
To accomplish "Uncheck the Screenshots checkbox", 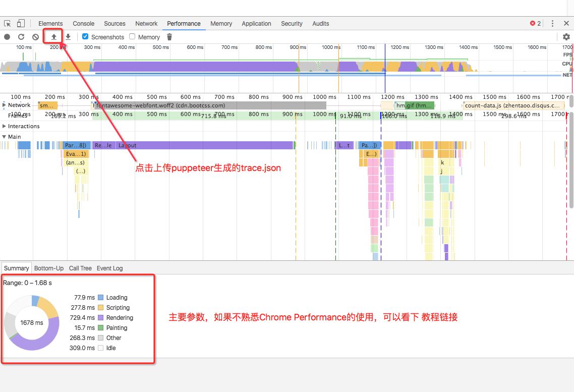I will pyautogui.click(x=85, y=36).
